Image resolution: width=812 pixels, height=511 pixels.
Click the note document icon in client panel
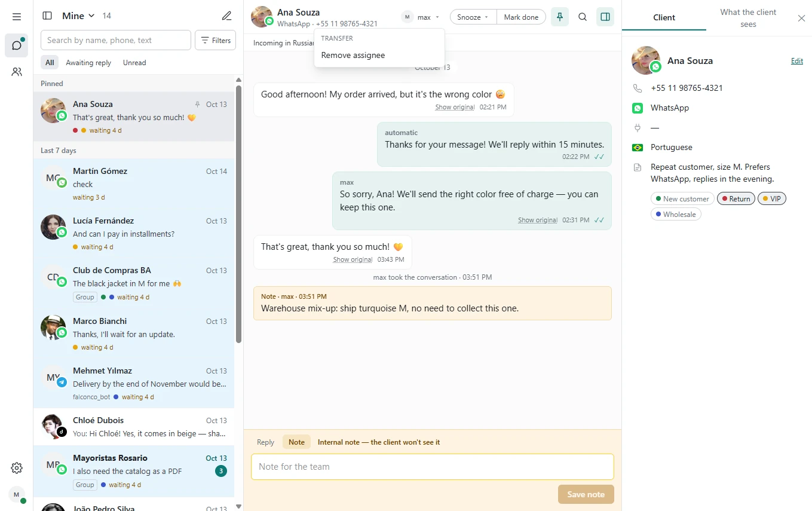pyautogui.click(x=638, y=167)
